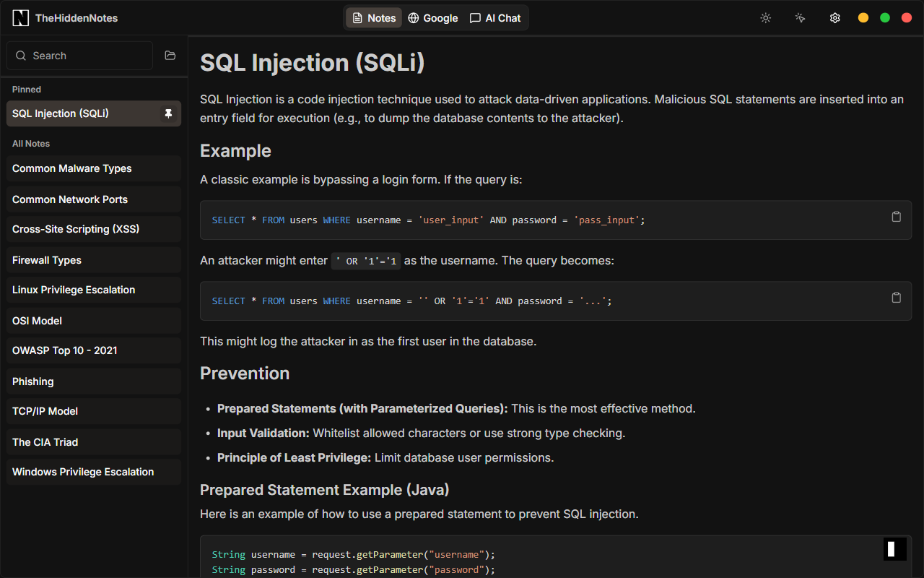This screenshot has height=578, width=924.
Task: Toggle the light/dark theme sun icon
Action: [766, 18]
